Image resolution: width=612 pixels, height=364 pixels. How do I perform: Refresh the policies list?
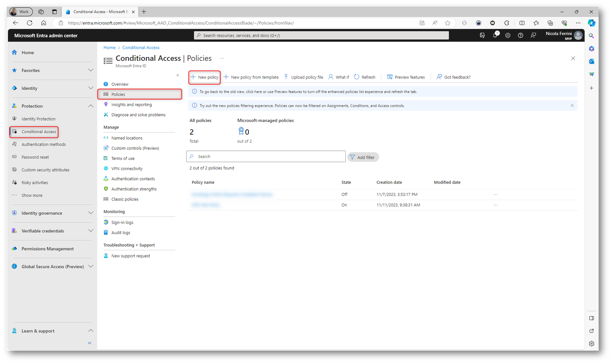[x=364, y=77]
